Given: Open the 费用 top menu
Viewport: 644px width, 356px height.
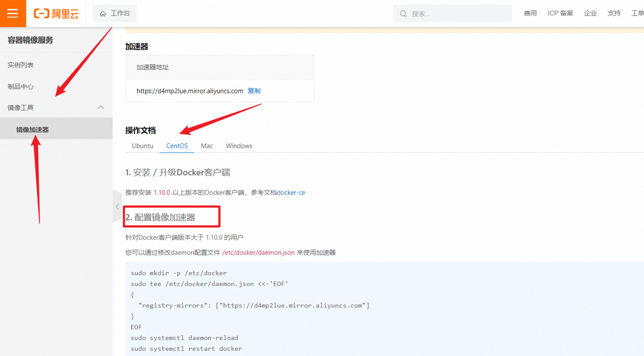Looking at the screenshot, I should (530, 13).
